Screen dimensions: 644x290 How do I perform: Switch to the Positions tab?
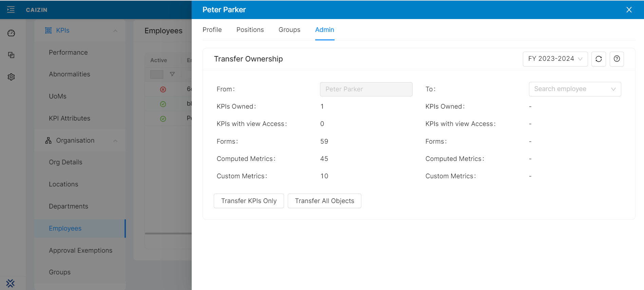[250, 30]
